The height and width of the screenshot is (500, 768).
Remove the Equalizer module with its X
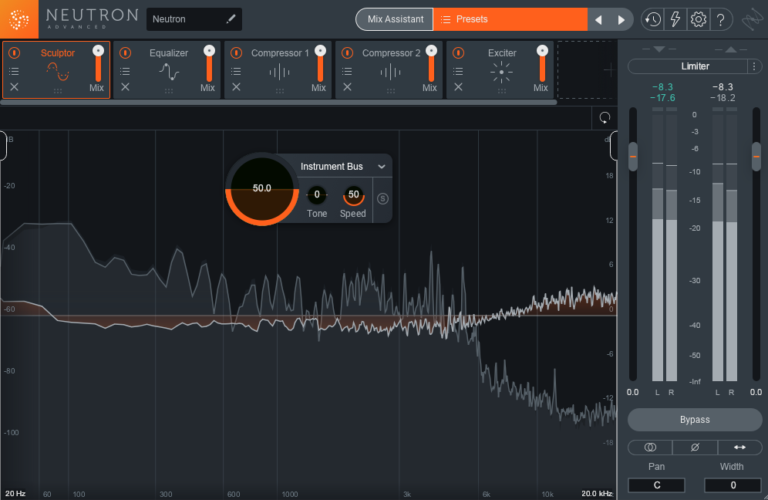click(x=125, y=88)
